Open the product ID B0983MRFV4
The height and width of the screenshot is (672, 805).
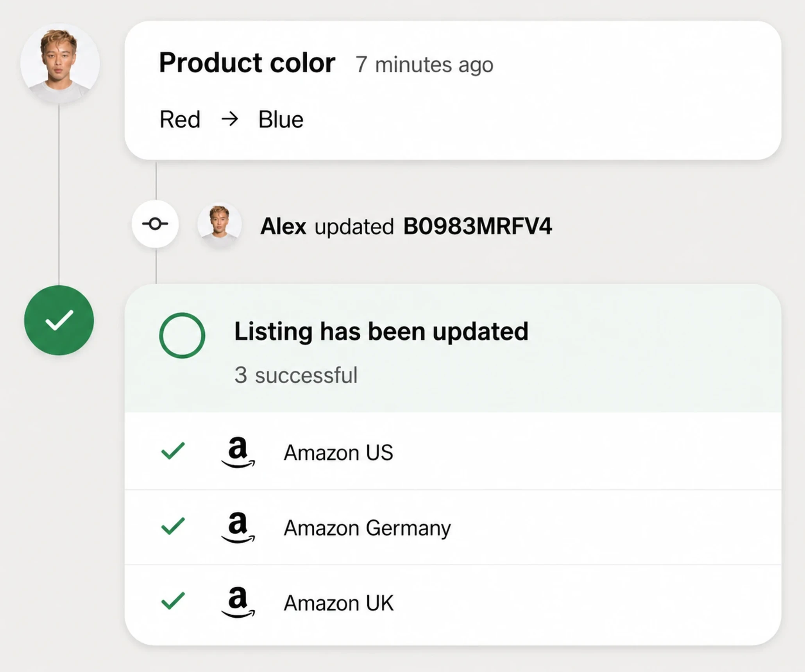tap(478, 226)
